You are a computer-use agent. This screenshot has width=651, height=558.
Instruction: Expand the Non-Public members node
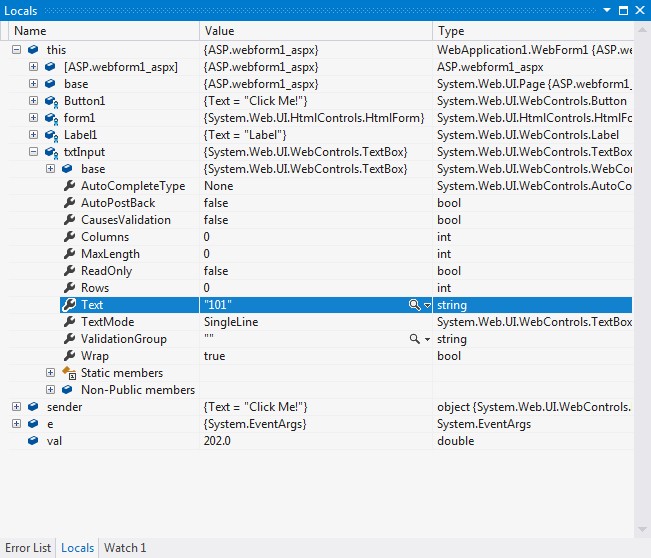(50, 390)
